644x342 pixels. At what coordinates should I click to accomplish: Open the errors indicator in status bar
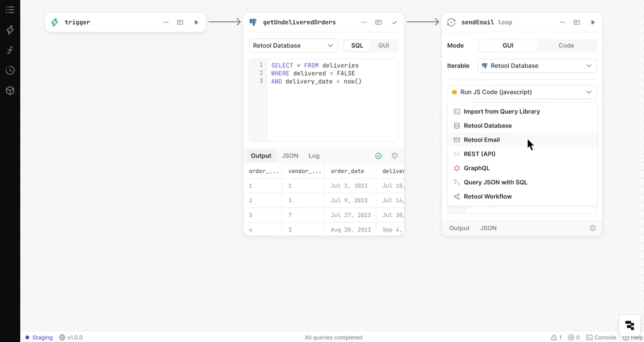pyautogui.click(x=574, y=337)
